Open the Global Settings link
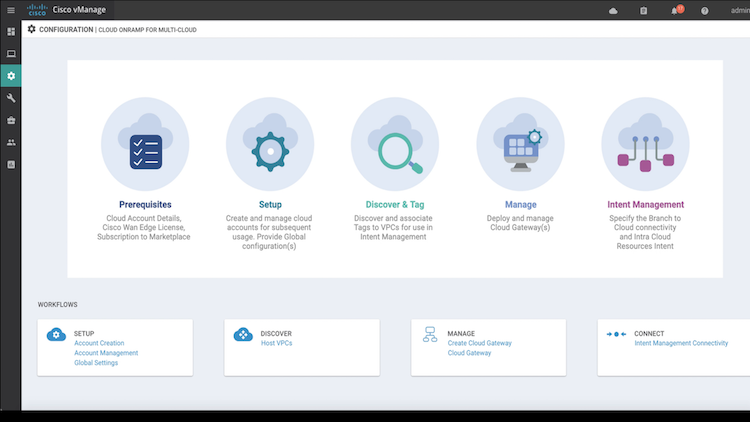Image resolution: width=750 pixels, height=422 pixels. (x=96, y=363)
